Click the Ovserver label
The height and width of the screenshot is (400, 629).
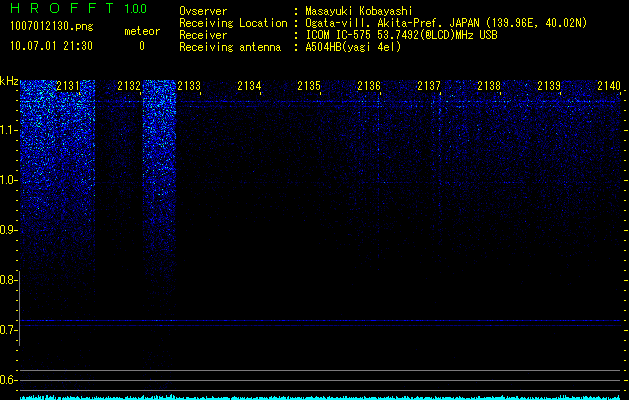[203, 11]
